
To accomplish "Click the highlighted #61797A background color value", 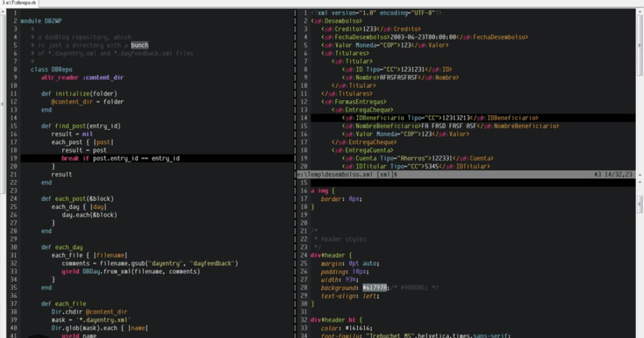I will 375,288.
